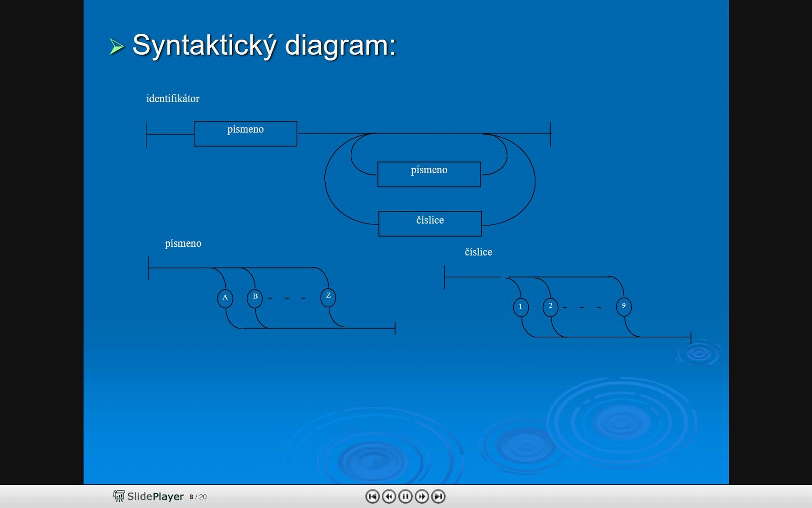812x508 pixels.
Task: Click the circle labeled 1
Action: 521,307
